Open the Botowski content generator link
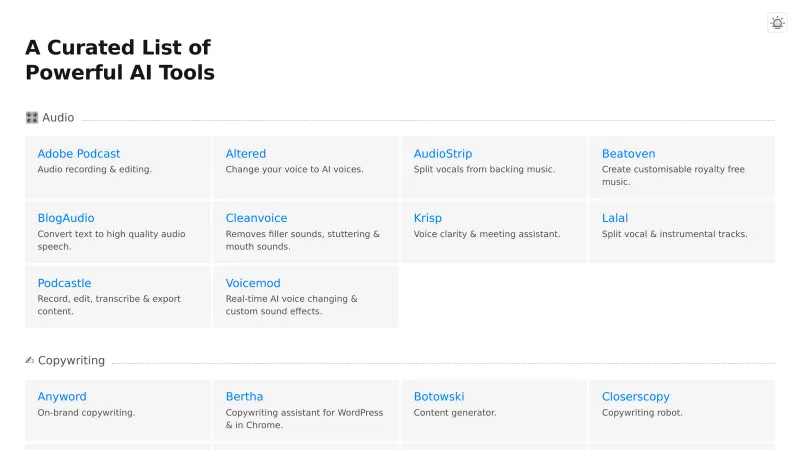 click(x=439, y=397)
